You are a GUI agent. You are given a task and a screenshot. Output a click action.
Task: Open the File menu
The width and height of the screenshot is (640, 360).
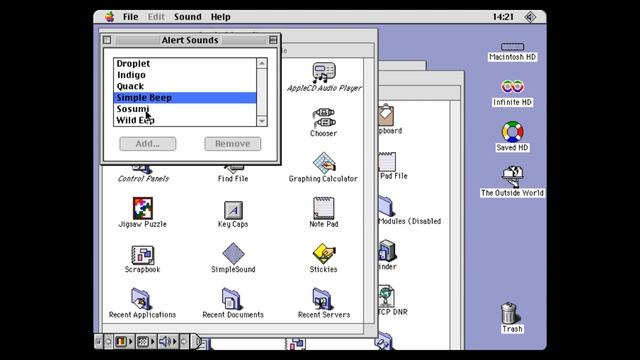point(131,17)
